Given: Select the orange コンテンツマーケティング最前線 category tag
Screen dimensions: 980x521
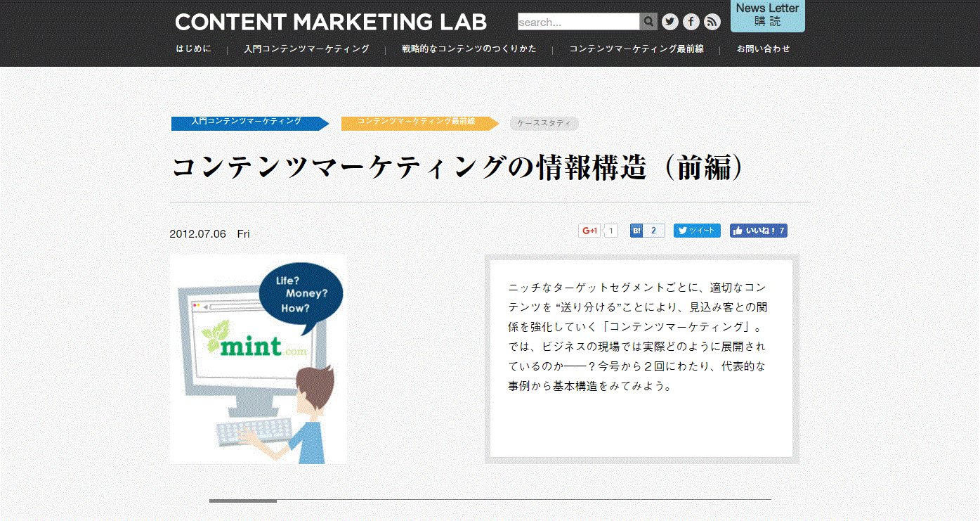Looking at the screenshot, I should [x=417, y=122].
